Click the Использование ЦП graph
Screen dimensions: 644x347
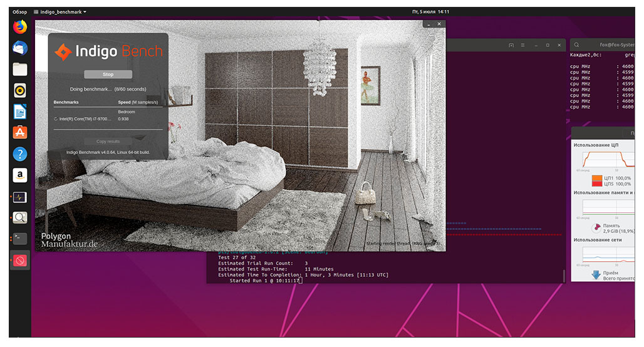[x=608, y=159]
